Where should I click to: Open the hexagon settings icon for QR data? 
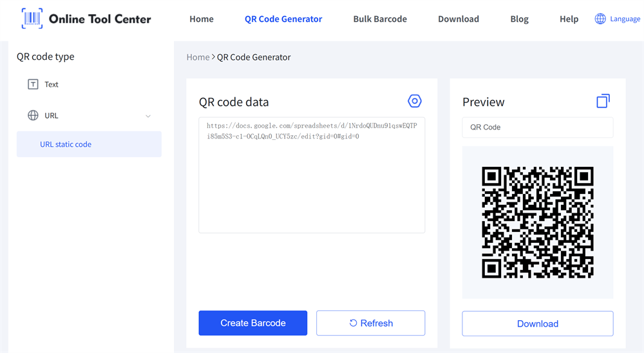415,101
